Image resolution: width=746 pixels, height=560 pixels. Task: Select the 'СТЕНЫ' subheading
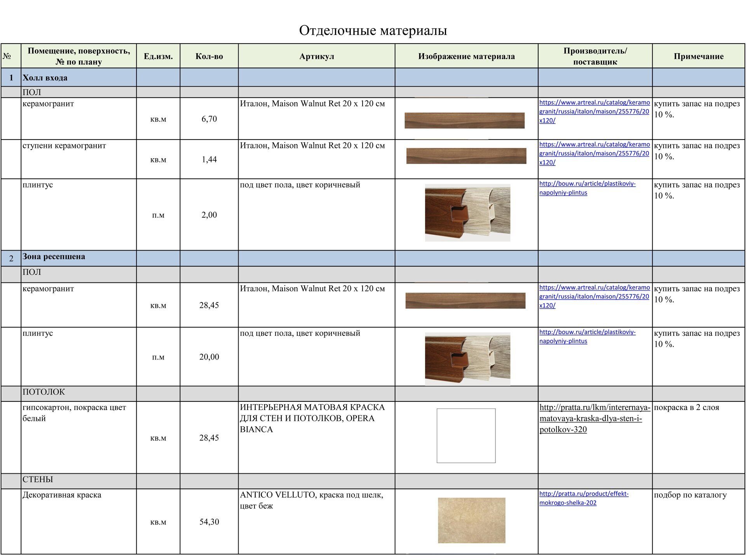point(79,481)
